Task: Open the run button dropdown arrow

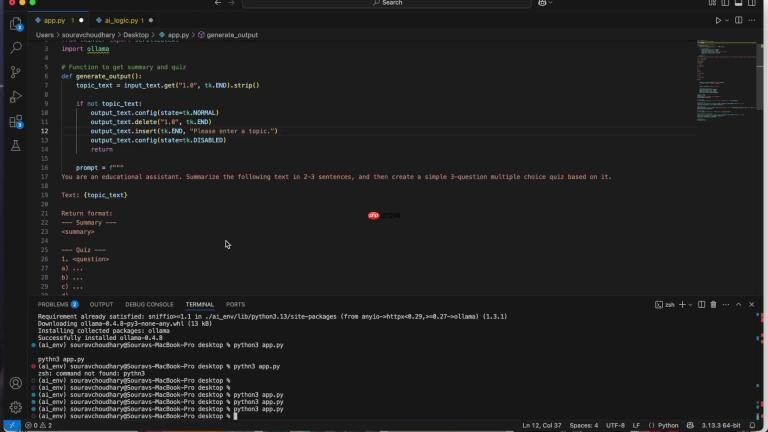Action: [x=726, y=21]
